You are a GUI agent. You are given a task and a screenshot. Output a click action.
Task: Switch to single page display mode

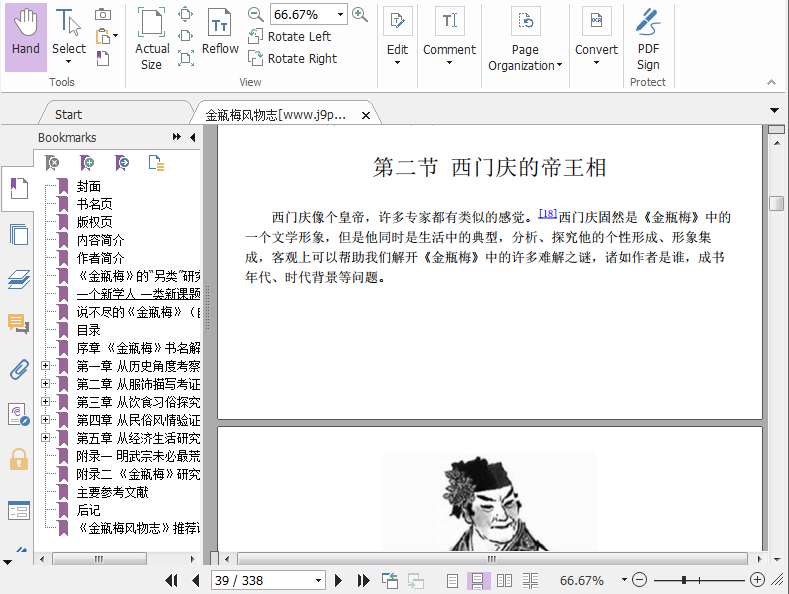click(x=452, y=580)
